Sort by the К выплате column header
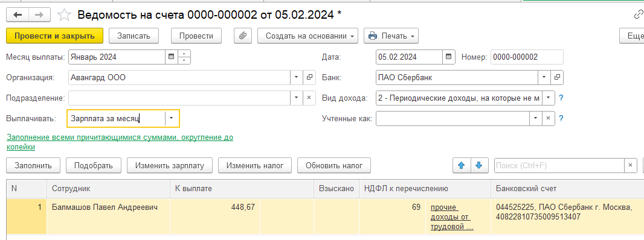Screen dimensions: 644x240 [x=242, y=188]
